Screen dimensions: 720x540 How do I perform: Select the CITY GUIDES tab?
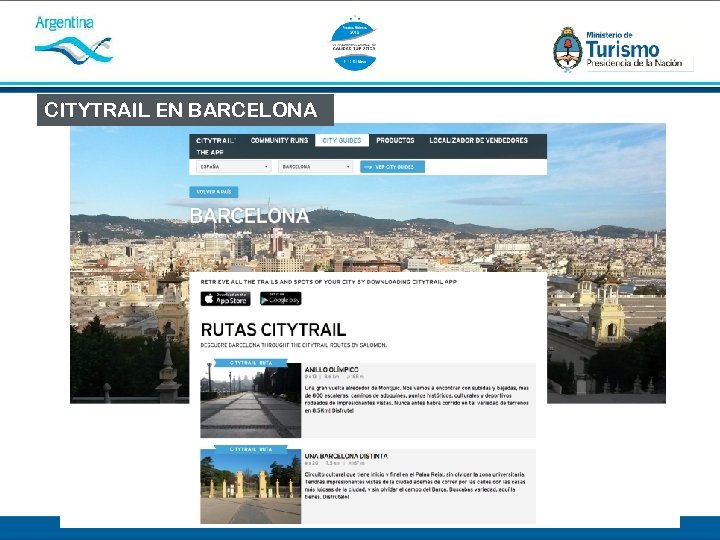[x=342, y=141]
